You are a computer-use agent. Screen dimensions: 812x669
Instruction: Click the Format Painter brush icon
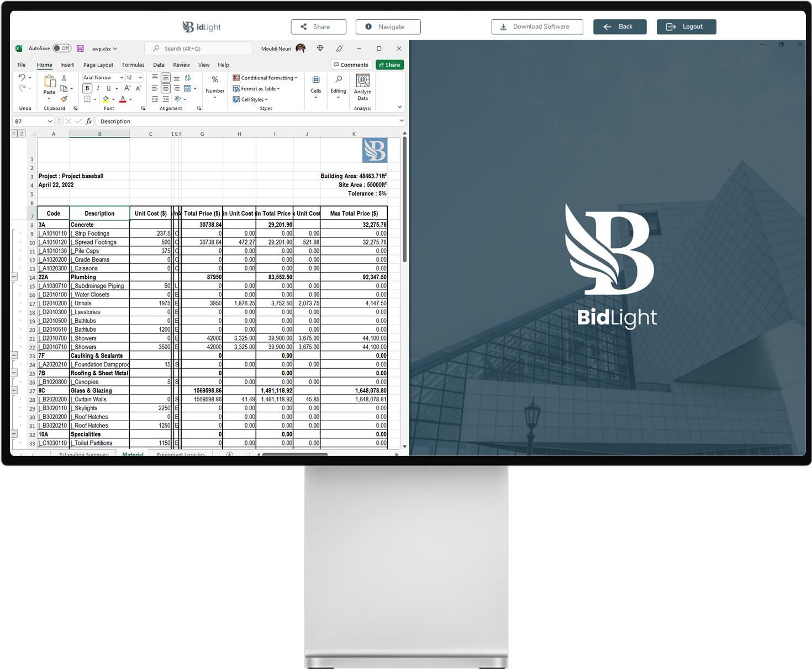[64, 99]
